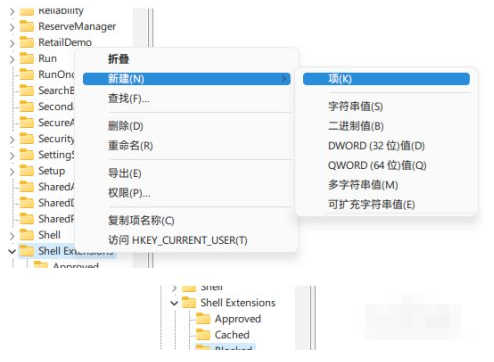This screenshot has width=494, height=362.
Task: Create a QWORD (64 位)值(Q)
Action: tap(386, 165)
